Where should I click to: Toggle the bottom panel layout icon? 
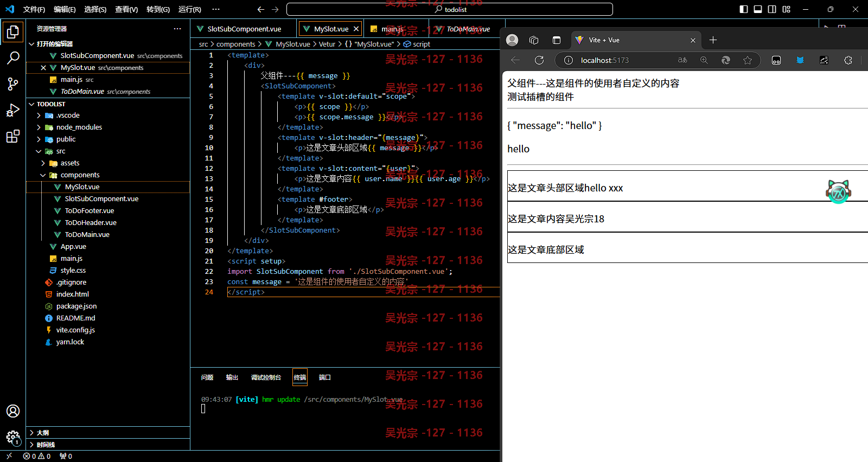758,9
